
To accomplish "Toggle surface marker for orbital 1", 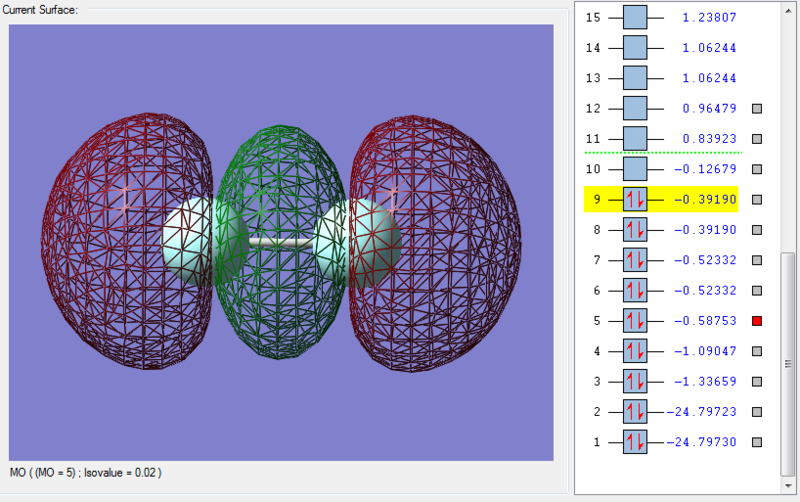I will (757, 442).
